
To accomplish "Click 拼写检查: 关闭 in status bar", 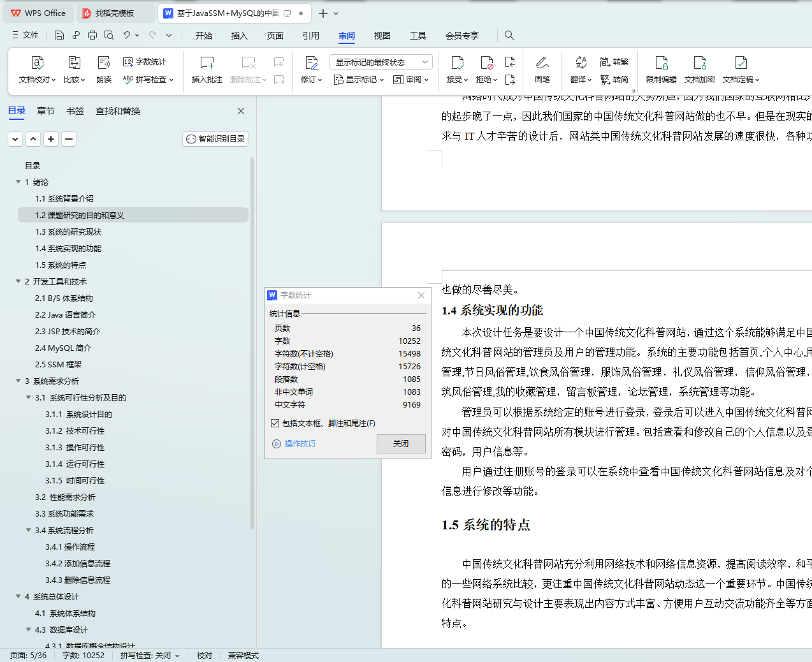I will (x=150, y=656).
